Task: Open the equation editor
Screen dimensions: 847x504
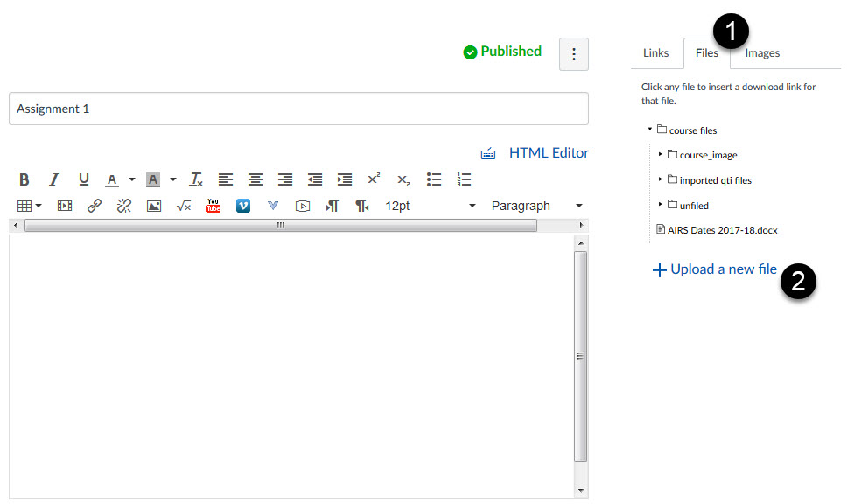Action: pyautogui.click(x=183, y=206)
